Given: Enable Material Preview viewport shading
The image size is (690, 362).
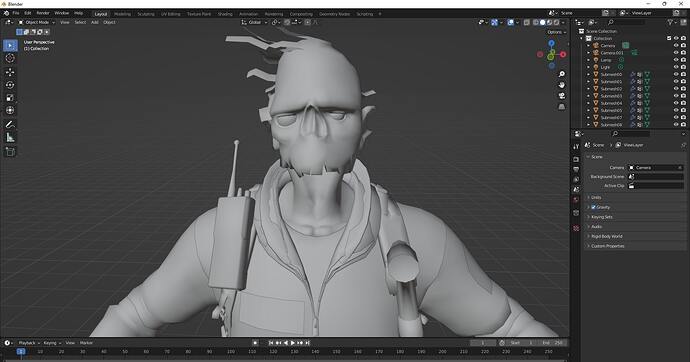Looking at the screenshot, I should tap(549, 22).
